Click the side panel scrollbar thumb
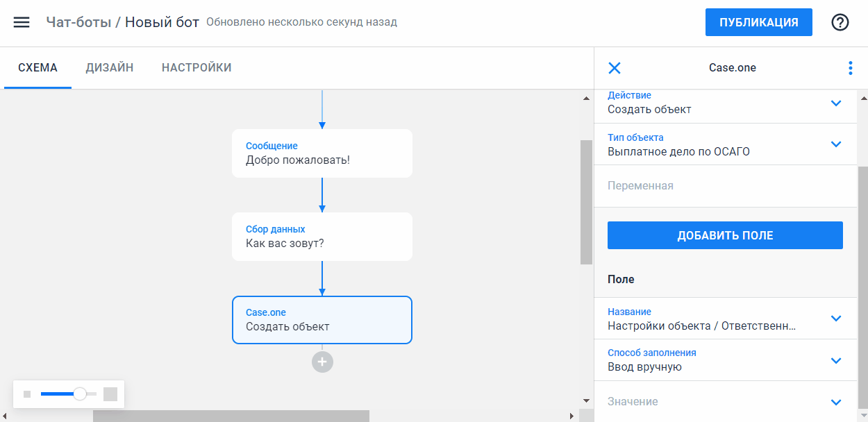 862,288
